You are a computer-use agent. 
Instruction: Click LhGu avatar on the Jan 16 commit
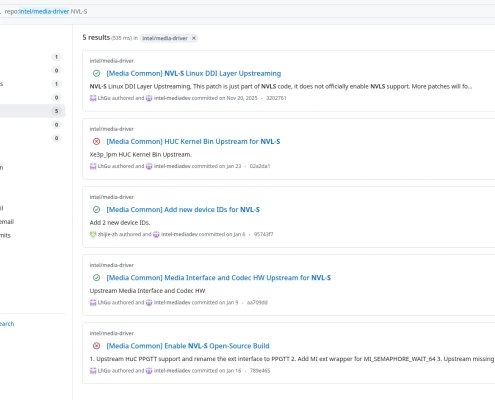coord(93,370)
